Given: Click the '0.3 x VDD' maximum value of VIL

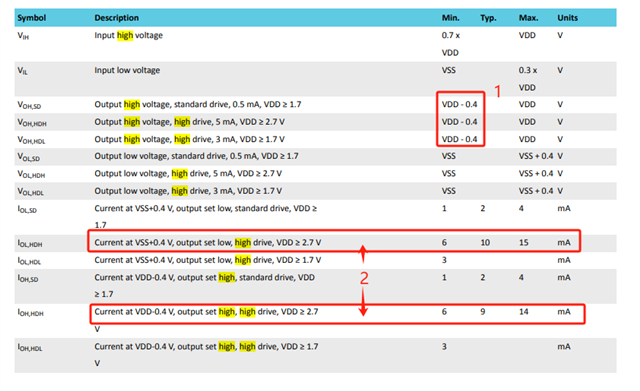Looking at the screenshot, I should pos(528,79).
